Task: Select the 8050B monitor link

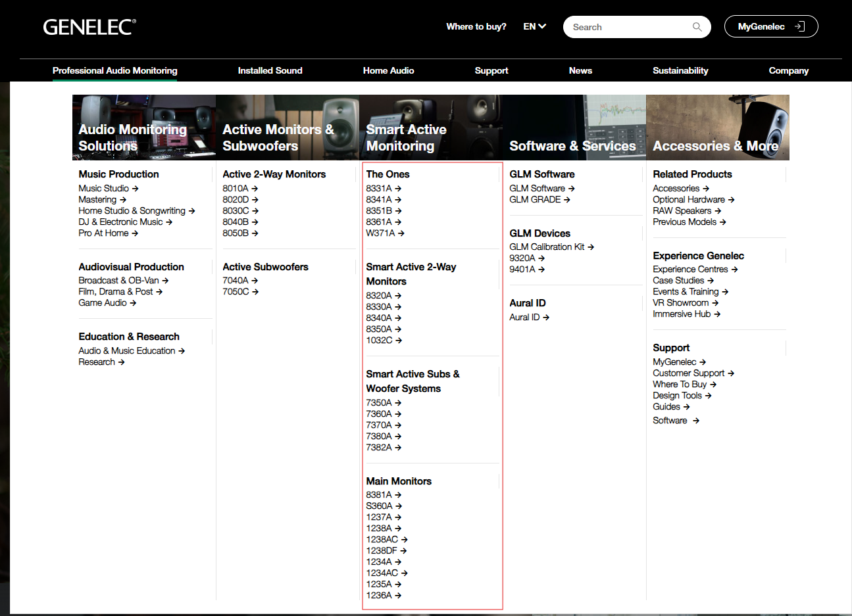Action: coord(240,233)
